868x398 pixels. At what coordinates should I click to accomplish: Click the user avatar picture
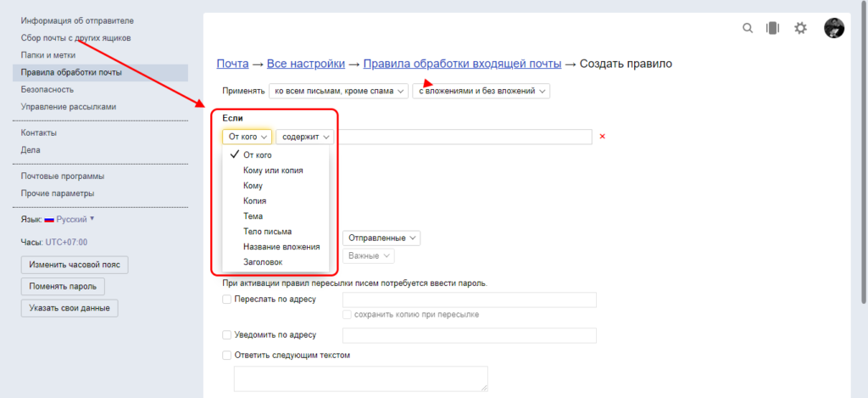click(834, 28)
